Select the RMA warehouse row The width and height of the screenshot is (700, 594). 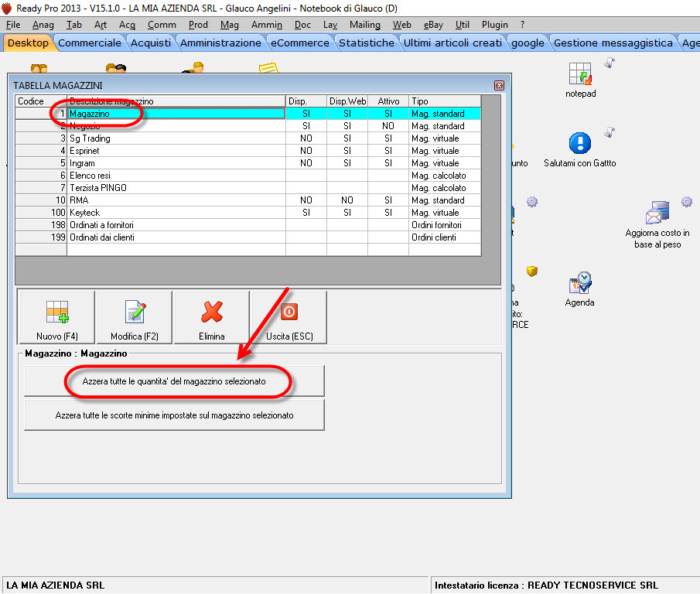coord(248,200)
